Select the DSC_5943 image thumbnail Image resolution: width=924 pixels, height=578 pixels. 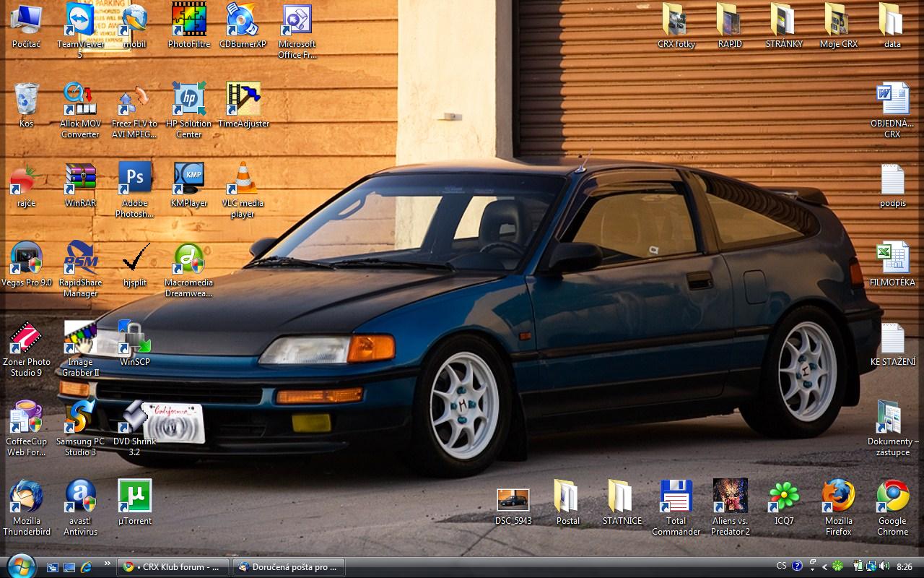513,500
